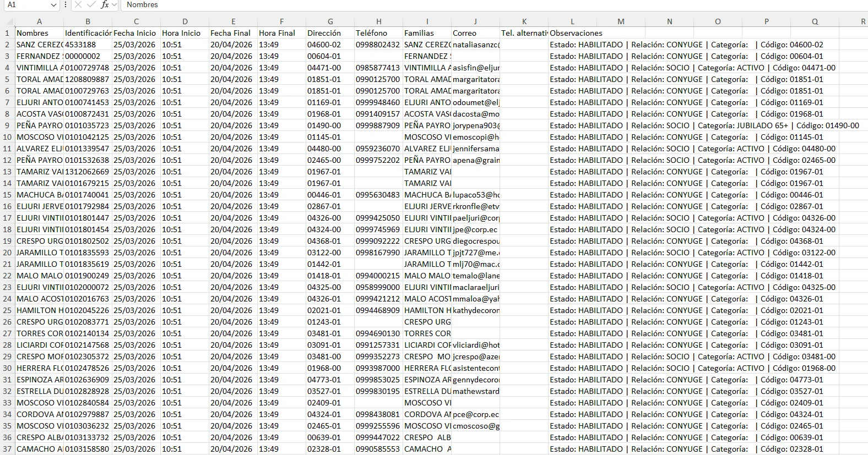
Task: Expand the chevron beside the fx button
Action: point(114,5)
